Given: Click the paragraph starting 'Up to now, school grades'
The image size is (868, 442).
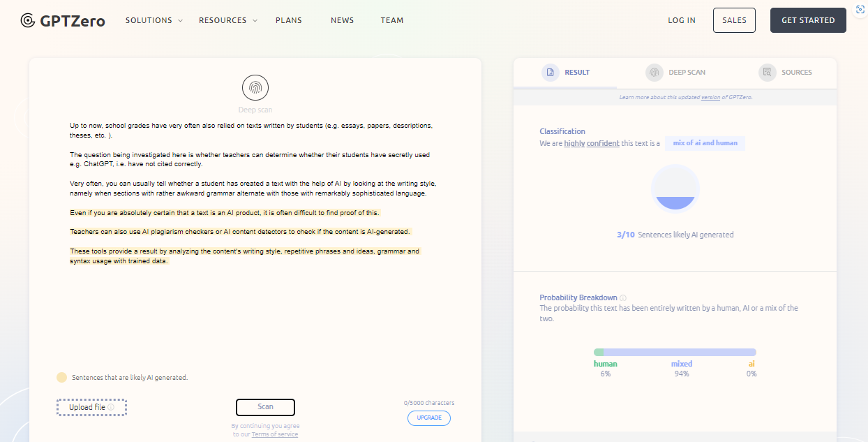Looking at the screenshot, I should [x=251, y=131].
